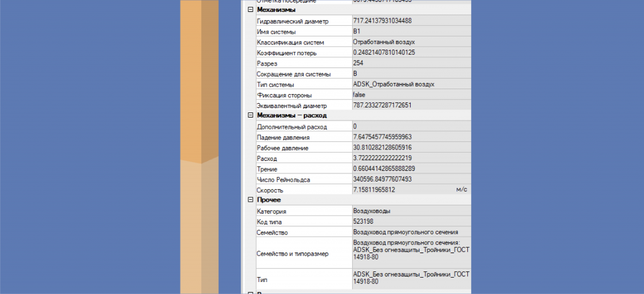Click the Дополнительный расход value 0

click(x=409, y=126)
